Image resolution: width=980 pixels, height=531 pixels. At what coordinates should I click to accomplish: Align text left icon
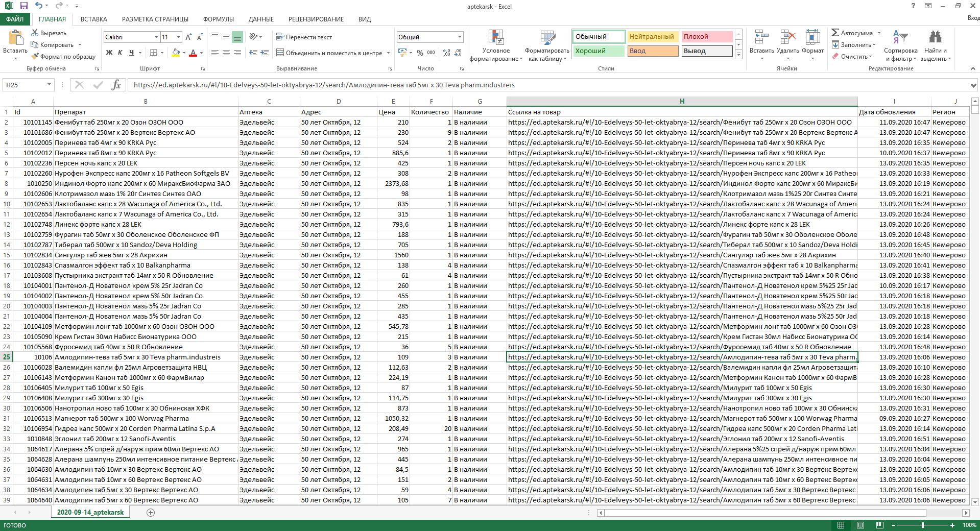coord(215,53)
